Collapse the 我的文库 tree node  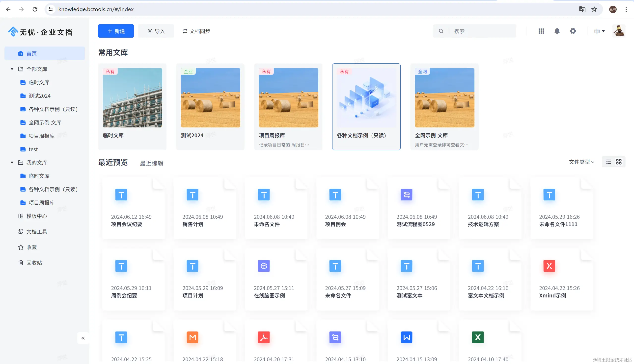[12, 163]
